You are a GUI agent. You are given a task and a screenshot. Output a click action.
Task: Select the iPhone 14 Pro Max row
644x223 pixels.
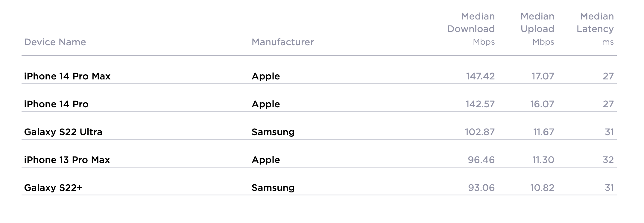(x=67, y=76)
